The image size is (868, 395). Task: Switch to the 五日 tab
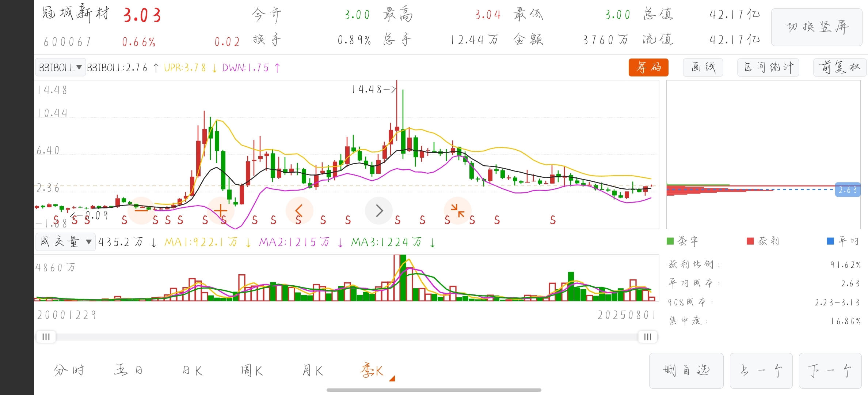pos(128,370)
